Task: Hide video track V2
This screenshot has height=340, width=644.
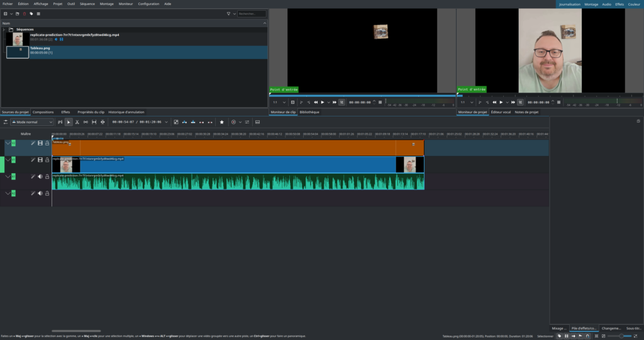Action: (x=40, y=143)
